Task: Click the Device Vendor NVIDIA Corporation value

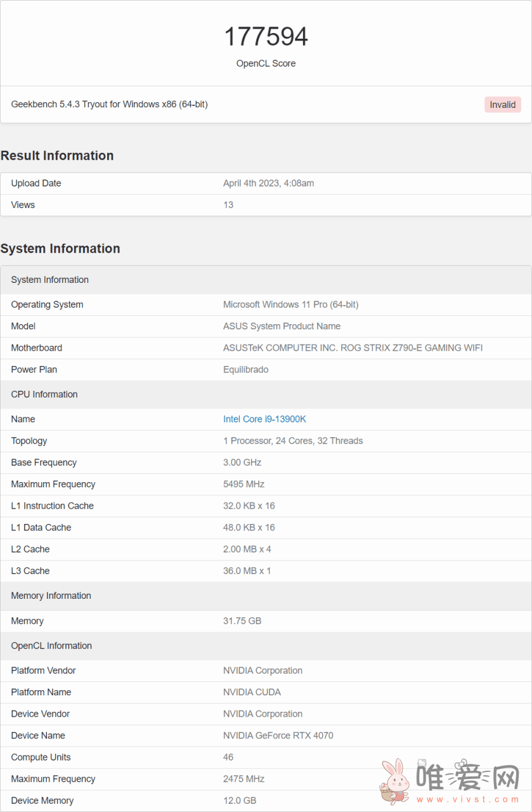Action: 263,714
